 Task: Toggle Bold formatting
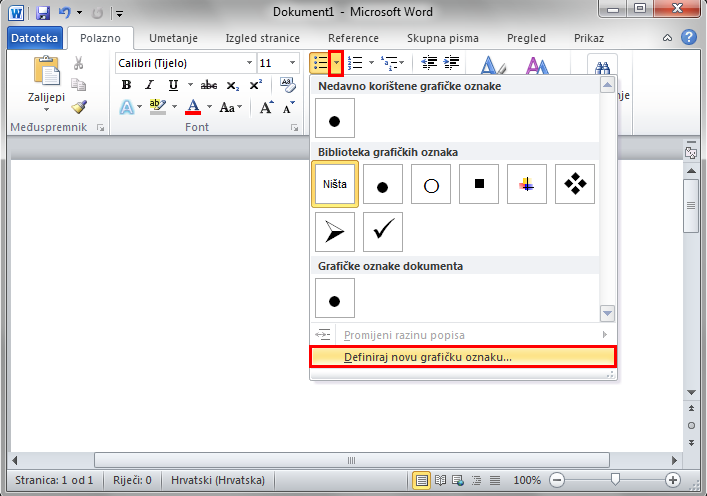pos(126,85)
